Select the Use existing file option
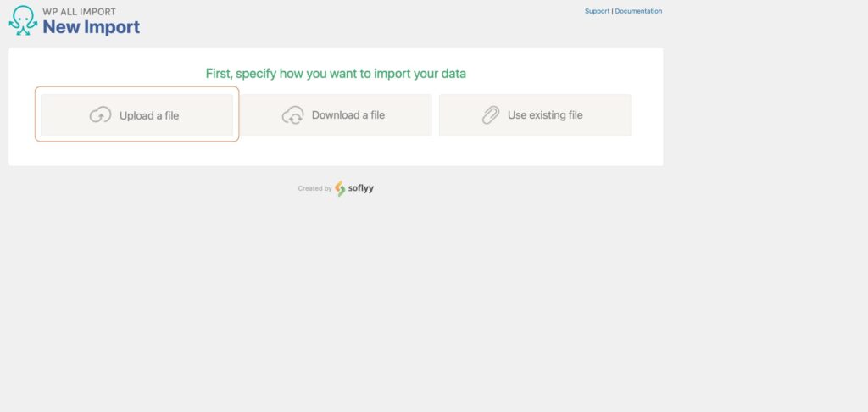This screenshot has height=412, width=868. (535, 115)
